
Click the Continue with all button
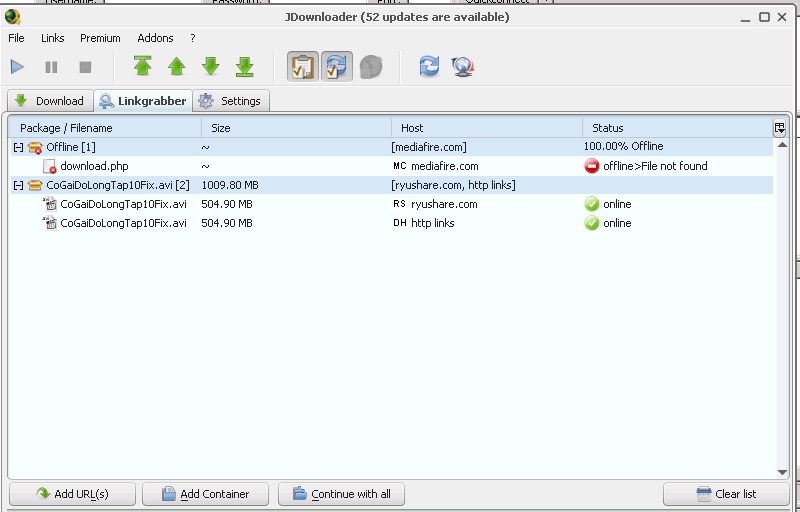(x=341, y=494)
